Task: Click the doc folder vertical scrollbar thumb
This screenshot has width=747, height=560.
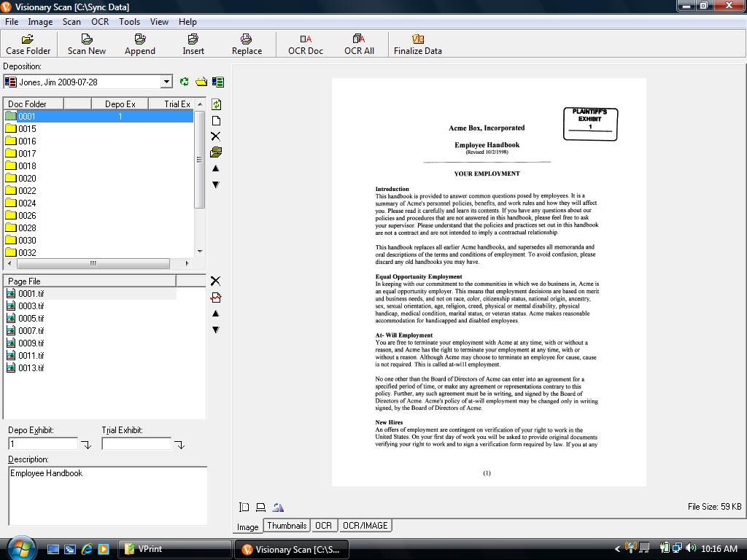Action: coord(200,160)
